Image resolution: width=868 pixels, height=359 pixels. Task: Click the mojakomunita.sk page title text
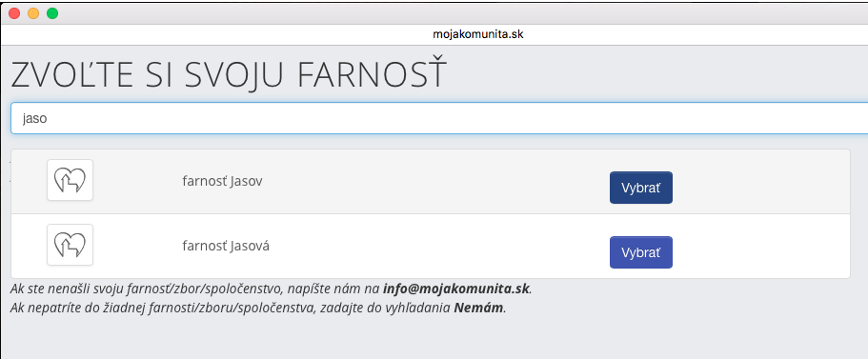tap(477, 34)
